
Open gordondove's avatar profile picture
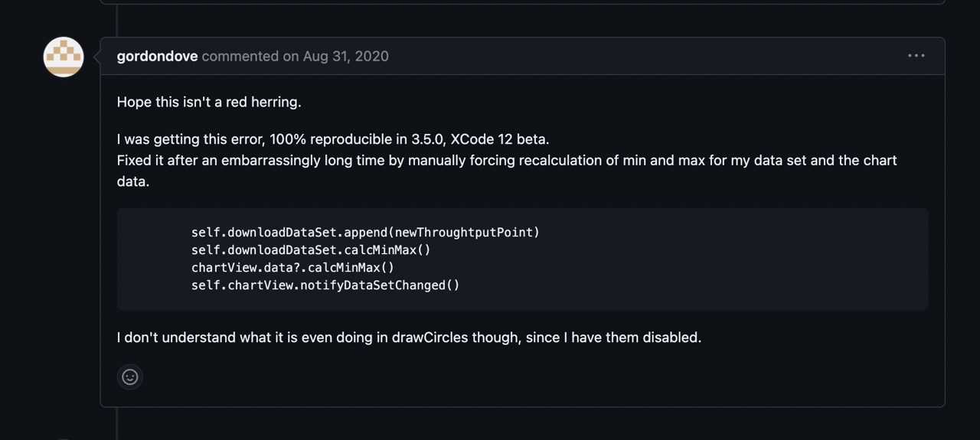[64, 57]
